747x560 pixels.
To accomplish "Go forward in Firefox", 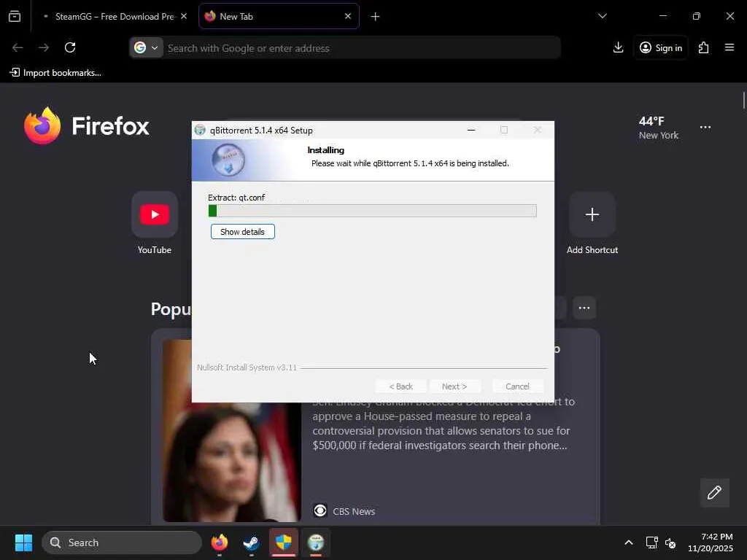I will coord(44,47).
